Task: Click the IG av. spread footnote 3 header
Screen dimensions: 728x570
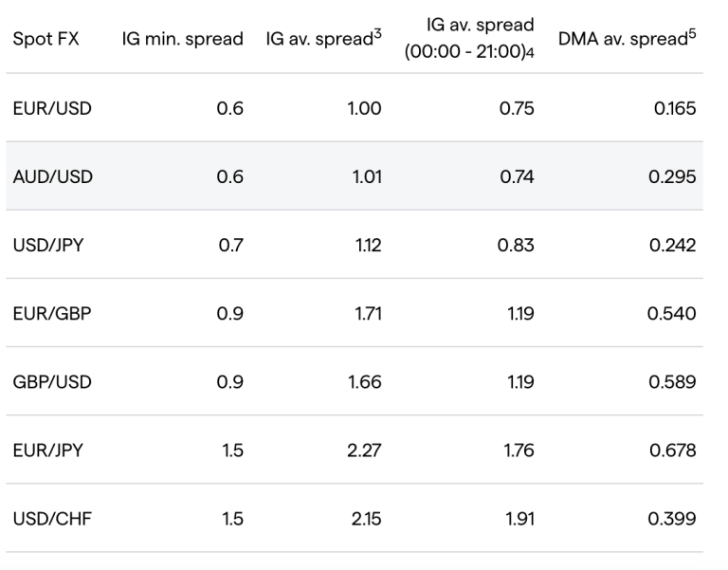Action: [x=323, y=40]
